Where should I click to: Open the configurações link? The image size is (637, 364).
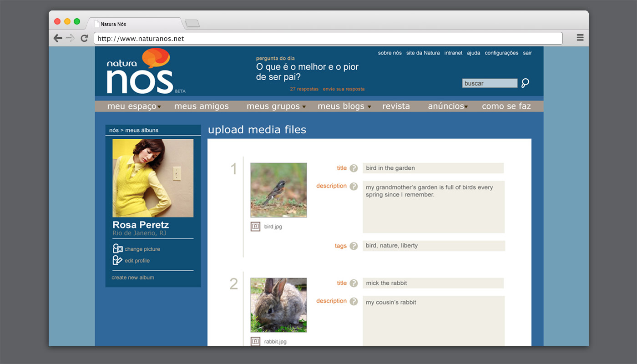point(501,53)
